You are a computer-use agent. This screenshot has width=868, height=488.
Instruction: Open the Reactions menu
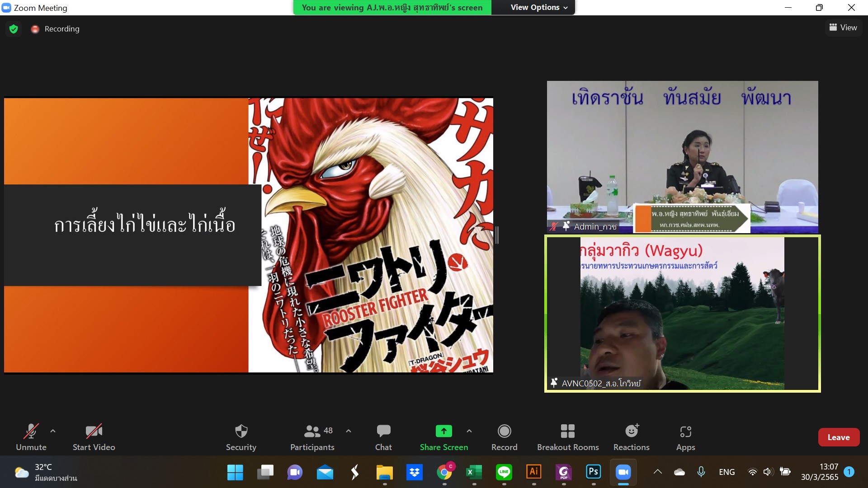coord(631,437)
